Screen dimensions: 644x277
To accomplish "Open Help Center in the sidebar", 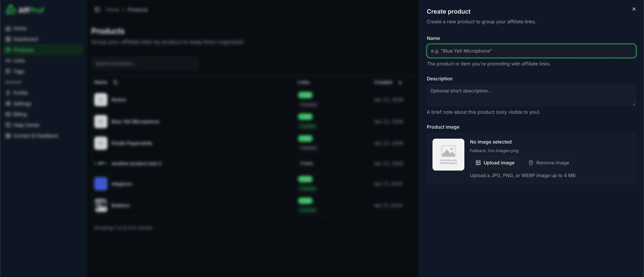I will [x=26, y=125].
